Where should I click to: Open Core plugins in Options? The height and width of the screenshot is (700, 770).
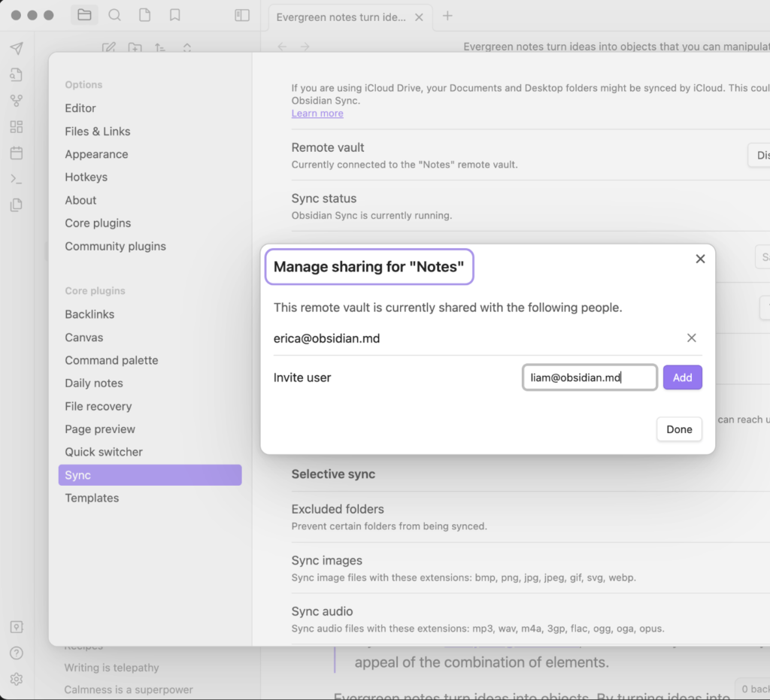(x=99, y=223)
